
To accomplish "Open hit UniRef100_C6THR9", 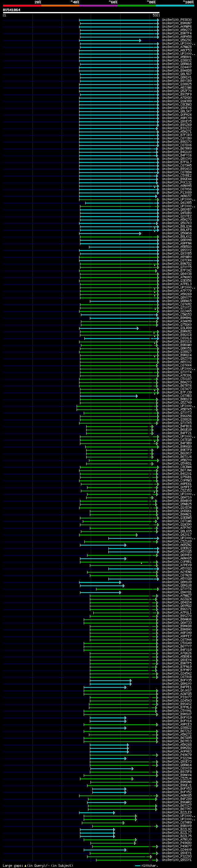I will point(177,823).
